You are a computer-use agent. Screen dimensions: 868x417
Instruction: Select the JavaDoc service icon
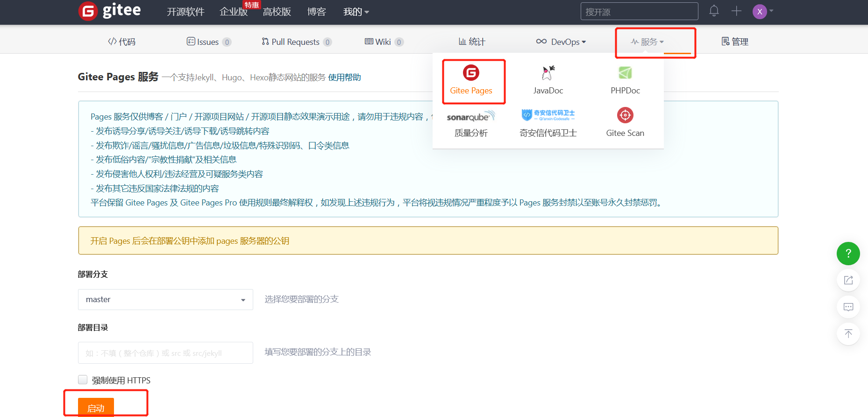pos(548,72)
